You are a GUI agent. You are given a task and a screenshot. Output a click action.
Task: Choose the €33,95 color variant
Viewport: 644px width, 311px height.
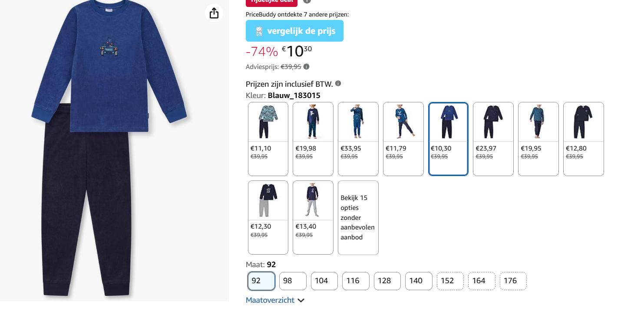(358, 139)
